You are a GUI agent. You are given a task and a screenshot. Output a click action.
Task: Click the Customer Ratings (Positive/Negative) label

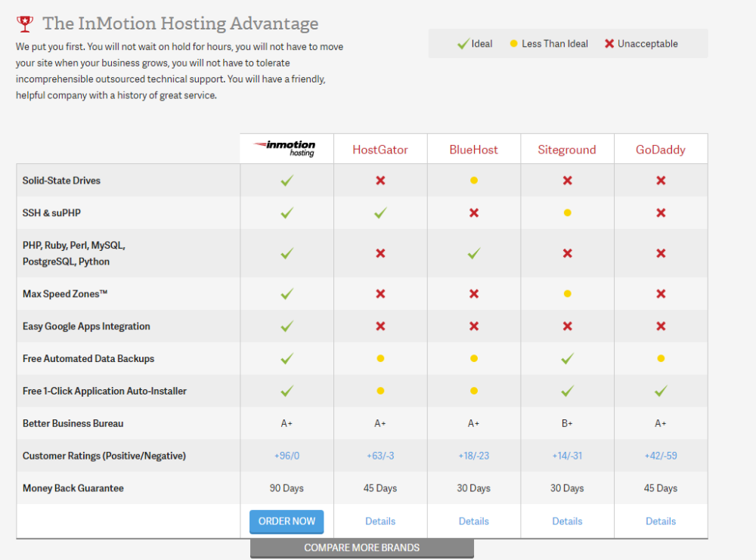[x=104, y=456]
